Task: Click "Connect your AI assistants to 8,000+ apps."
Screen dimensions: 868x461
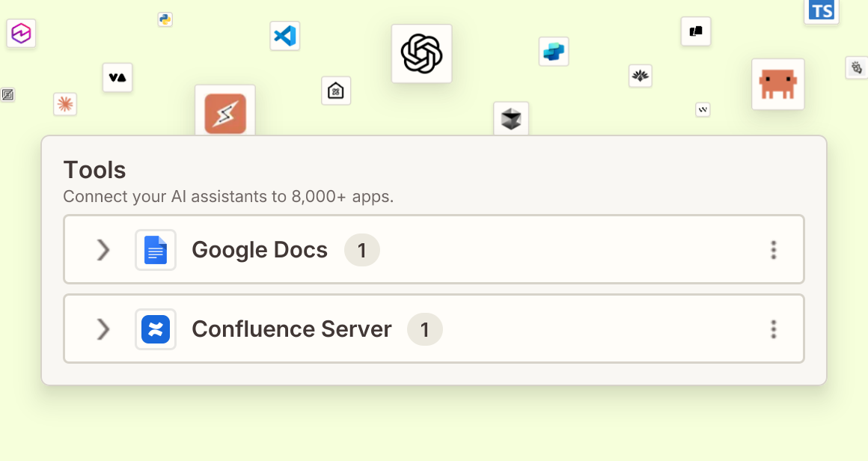Action: point(229,197)
